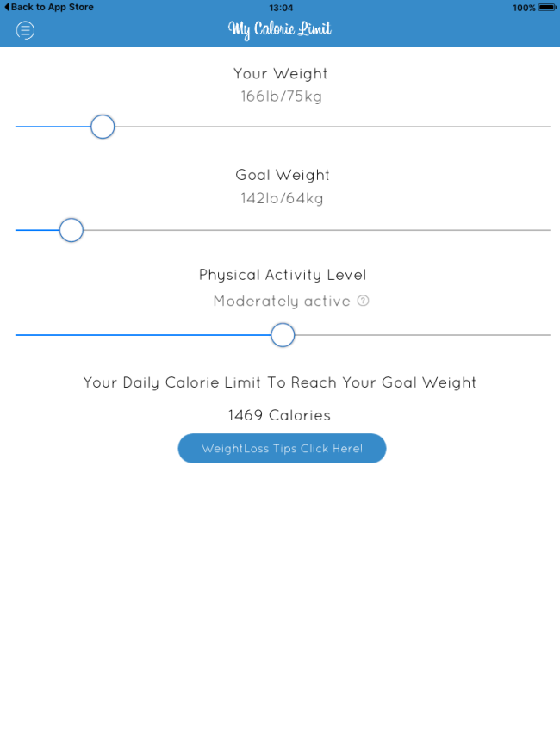The height and width of the screenshot is (746, 560).
Task: Click the Physical Activity Level heading
Action: (x=283, y=275)
